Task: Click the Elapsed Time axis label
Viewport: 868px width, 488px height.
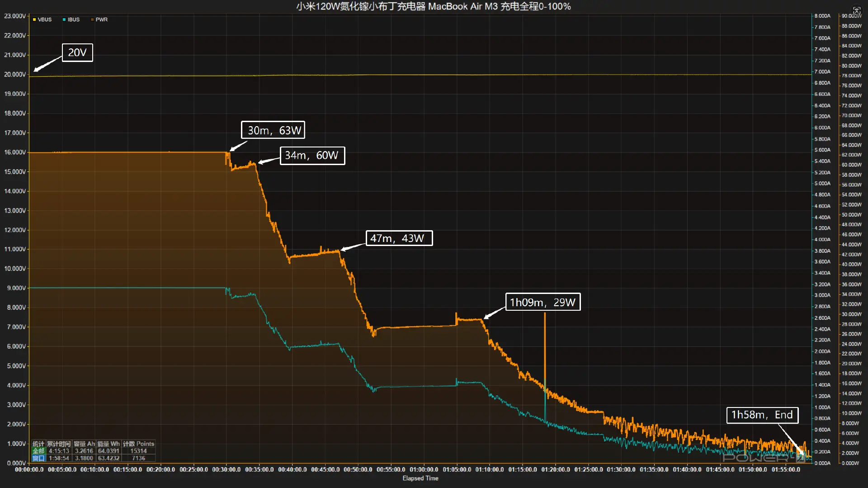Action: pos(420,478)
